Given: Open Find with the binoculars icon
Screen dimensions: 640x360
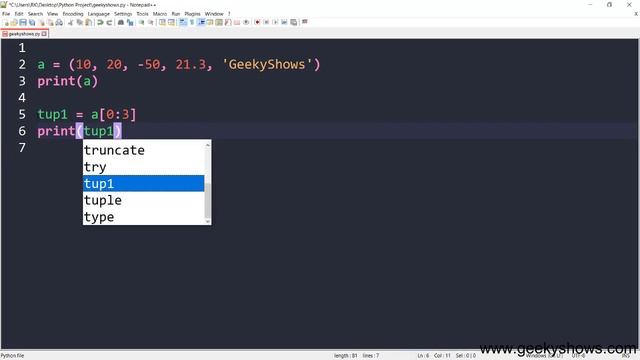Looking at the screenshot, I should pos(121,22).
